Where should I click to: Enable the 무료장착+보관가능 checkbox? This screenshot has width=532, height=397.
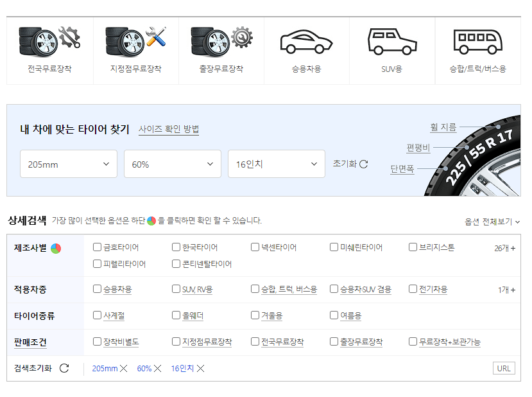[x=413, y=341]
